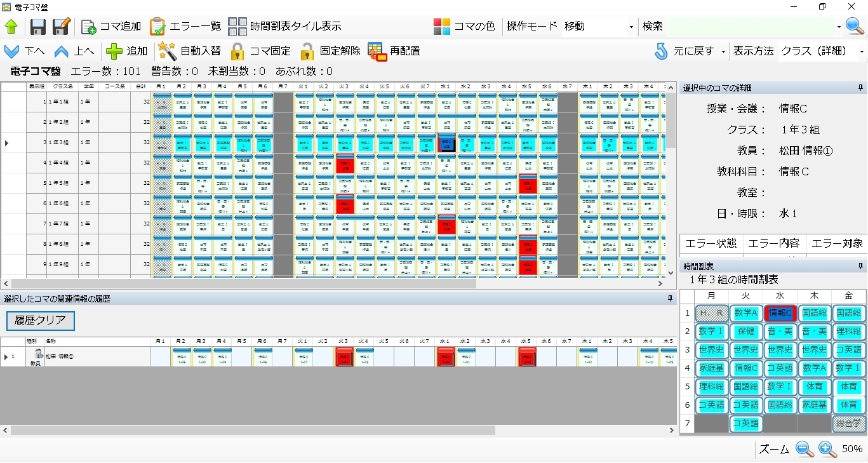Click the コマ追加 icon to add a new koma
This screenshot has height=463, width=868.
89,27
